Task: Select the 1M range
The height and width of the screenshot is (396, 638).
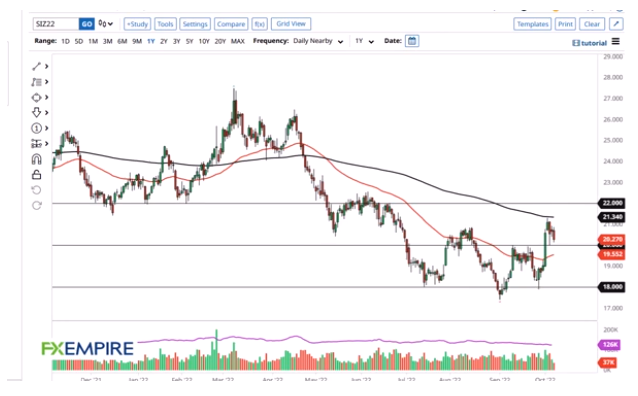Action: click(x=93, y=41)
